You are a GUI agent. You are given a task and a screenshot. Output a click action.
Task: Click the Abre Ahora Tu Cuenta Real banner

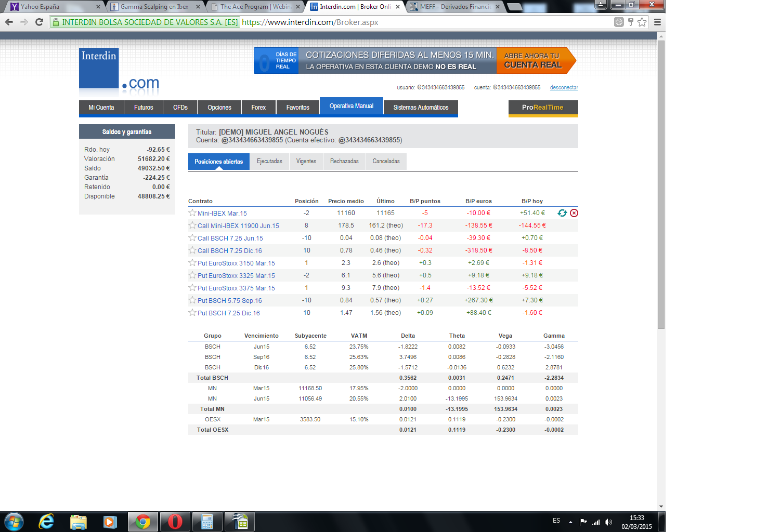(536, 60)
